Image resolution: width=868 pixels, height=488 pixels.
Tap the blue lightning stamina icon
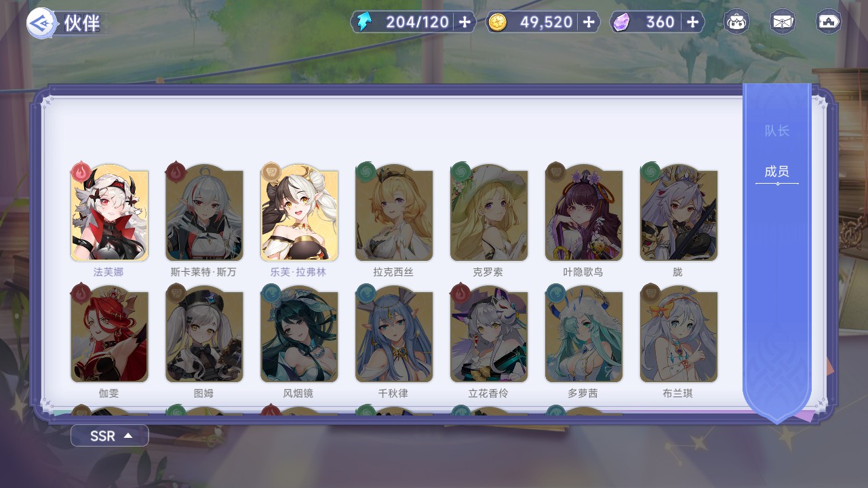(x=364, y=22)
